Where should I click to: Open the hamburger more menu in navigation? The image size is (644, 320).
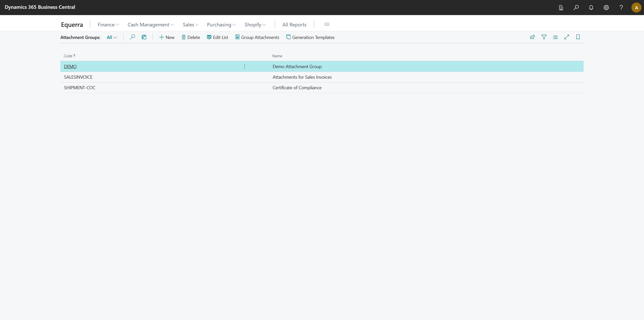[x=327, y=24]
